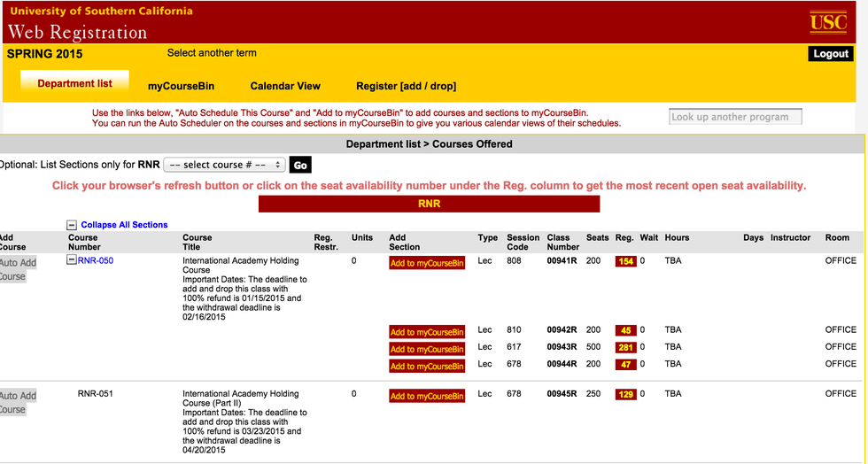Click Select another term link
868x464 pixels.
tap(212, 53)
